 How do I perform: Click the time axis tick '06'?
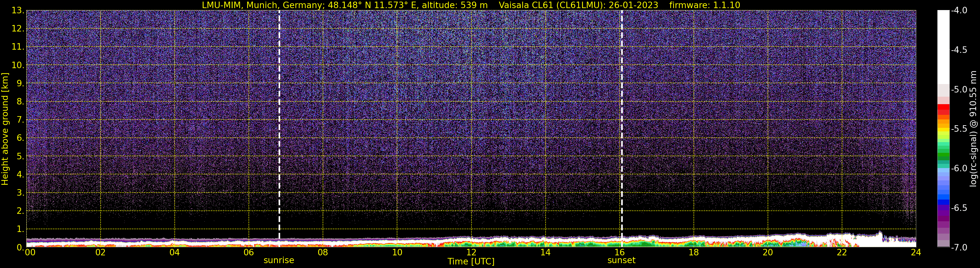(x=249, y=252)
